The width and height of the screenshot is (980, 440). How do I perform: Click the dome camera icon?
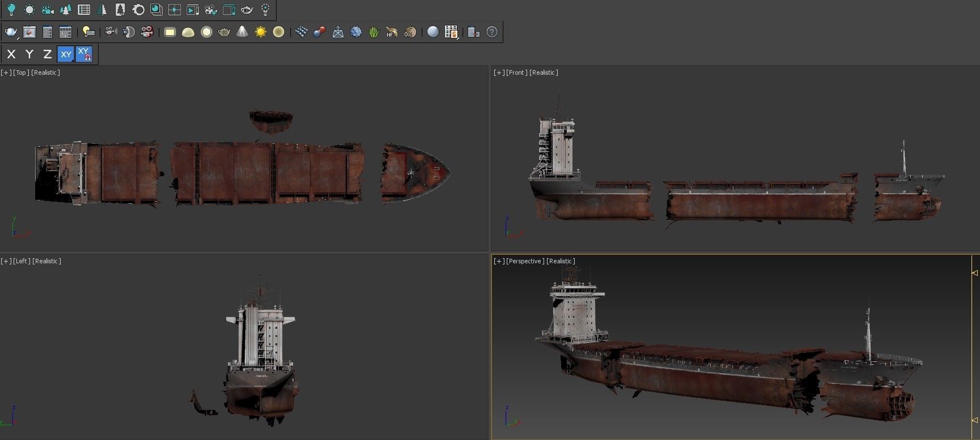(129, 32)
